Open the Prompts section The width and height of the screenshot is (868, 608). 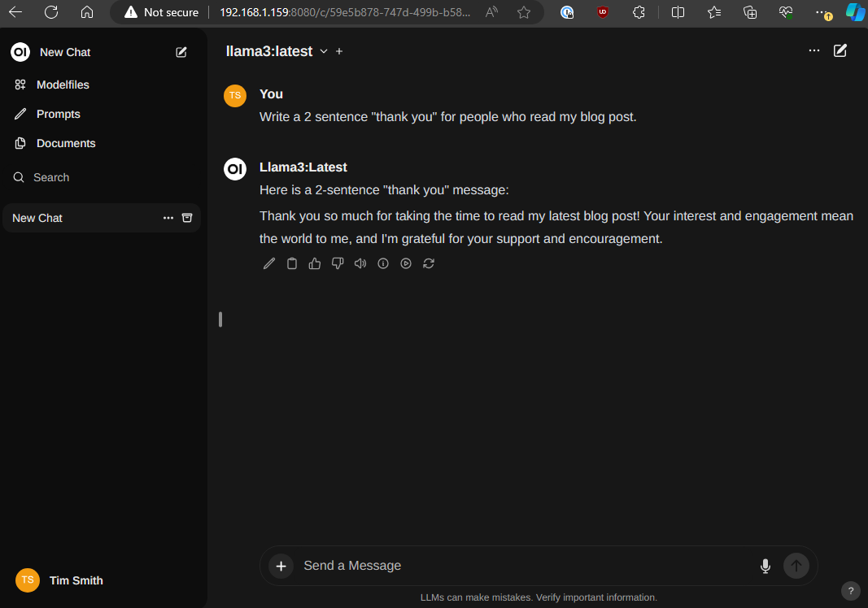coord(58,114)
